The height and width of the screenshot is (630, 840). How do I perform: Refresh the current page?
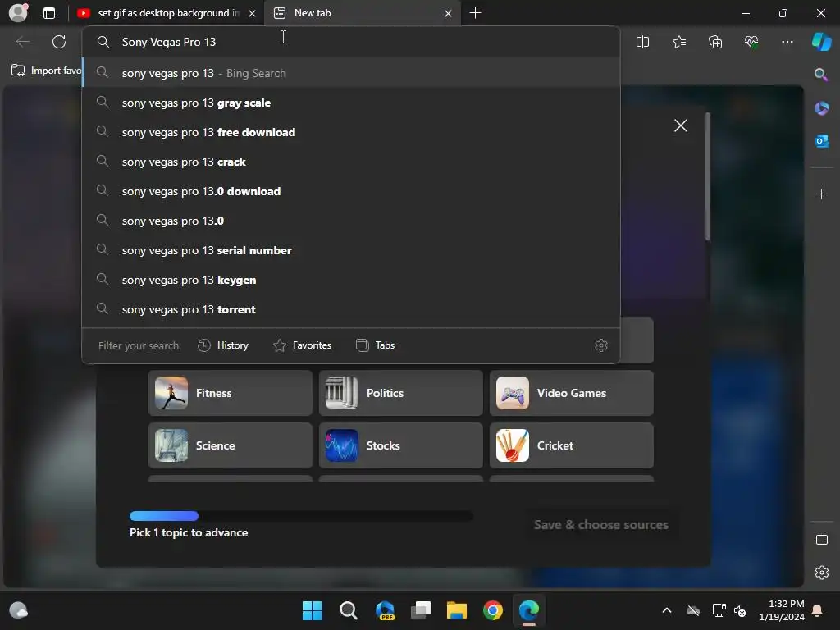tap(59, 42)
